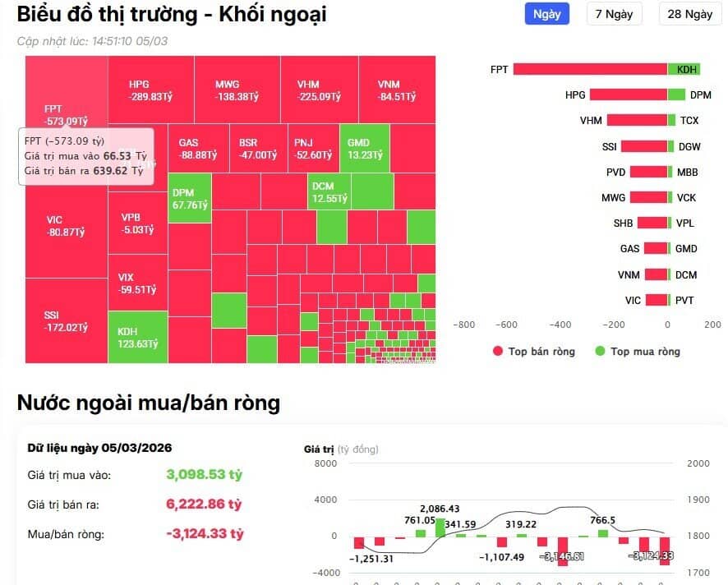Screen dimensions: 728x585
Task: Select the green DPM bar next to HPG
Action: point(676,95)
